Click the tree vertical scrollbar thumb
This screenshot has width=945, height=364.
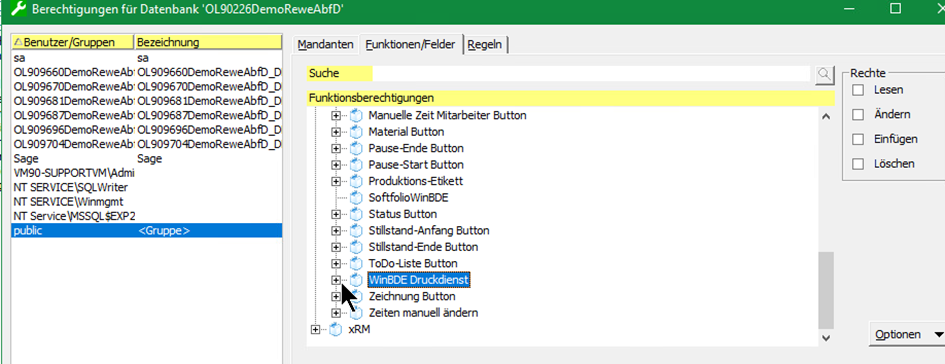[826, 290]
